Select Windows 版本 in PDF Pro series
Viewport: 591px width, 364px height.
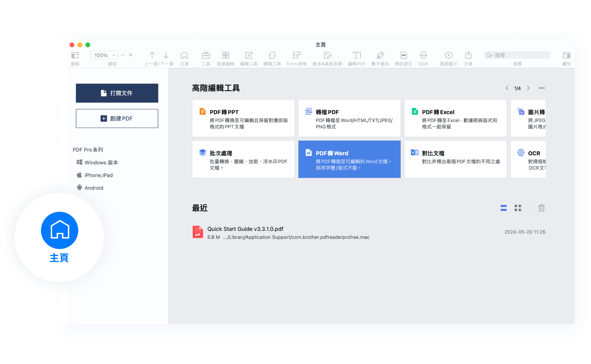[101, 163]
